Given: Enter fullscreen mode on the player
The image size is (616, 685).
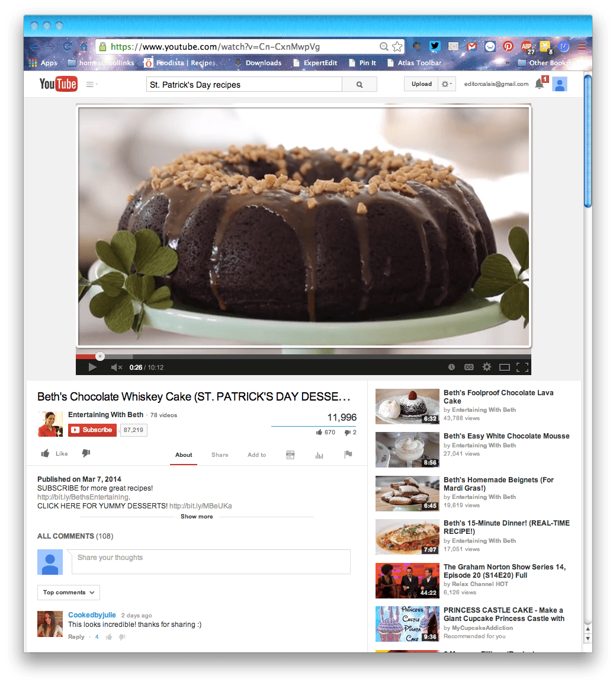Looking at the screenshot, I should pyautogui.click(x=522, y=367).
